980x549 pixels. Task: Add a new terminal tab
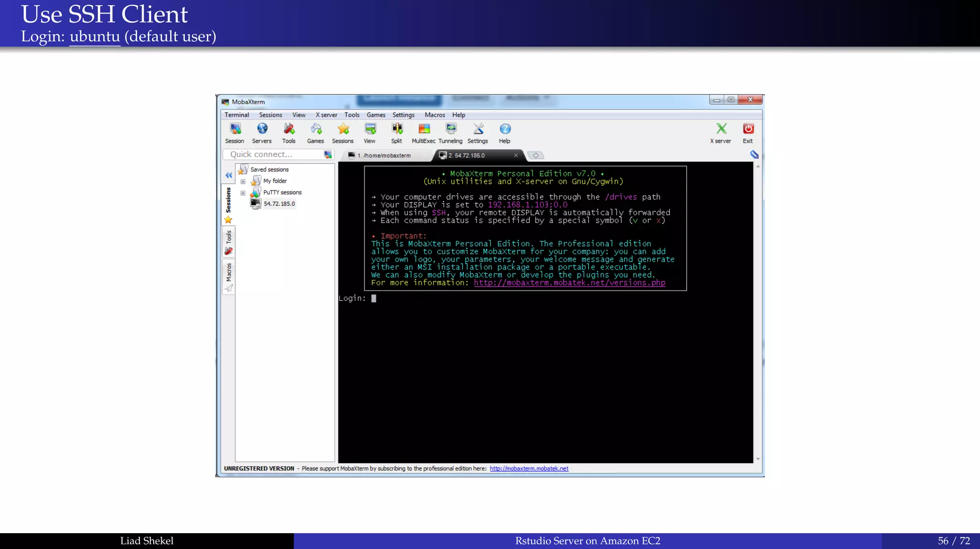[536, 156]
